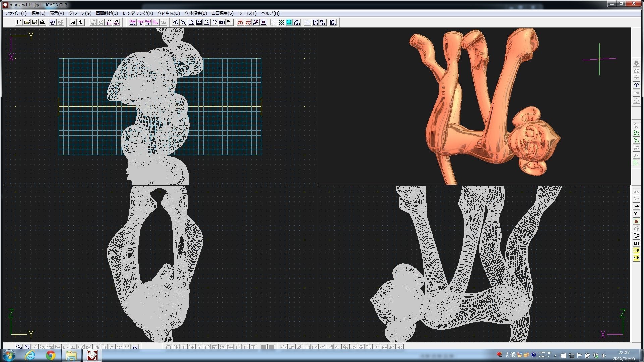Click the DEL button in right sidebar
Image resolution: width=644 pixels, height=362 pixels.
(x=636, y=214)
